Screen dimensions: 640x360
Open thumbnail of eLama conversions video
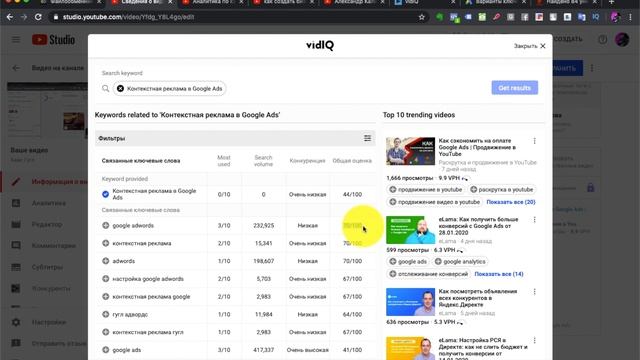click(410, 230)
